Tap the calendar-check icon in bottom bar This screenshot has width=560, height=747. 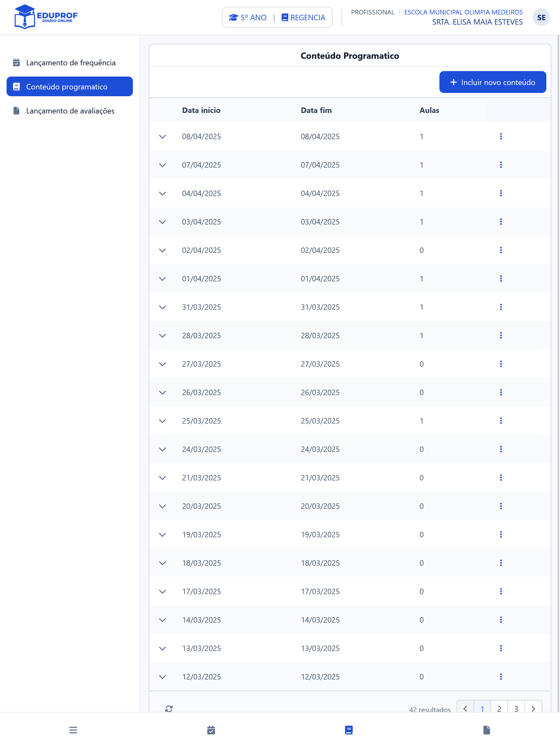211,730
